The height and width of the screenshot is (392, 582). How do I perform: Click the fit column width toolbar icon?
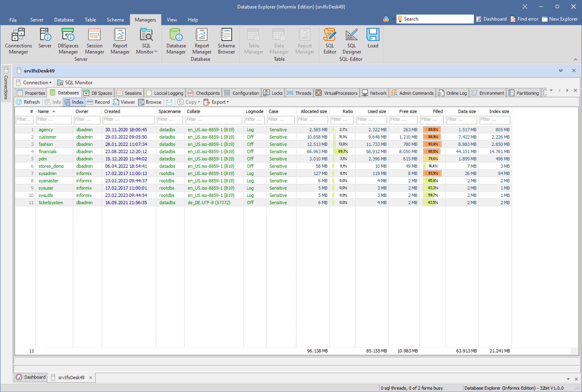coord(169,102)
